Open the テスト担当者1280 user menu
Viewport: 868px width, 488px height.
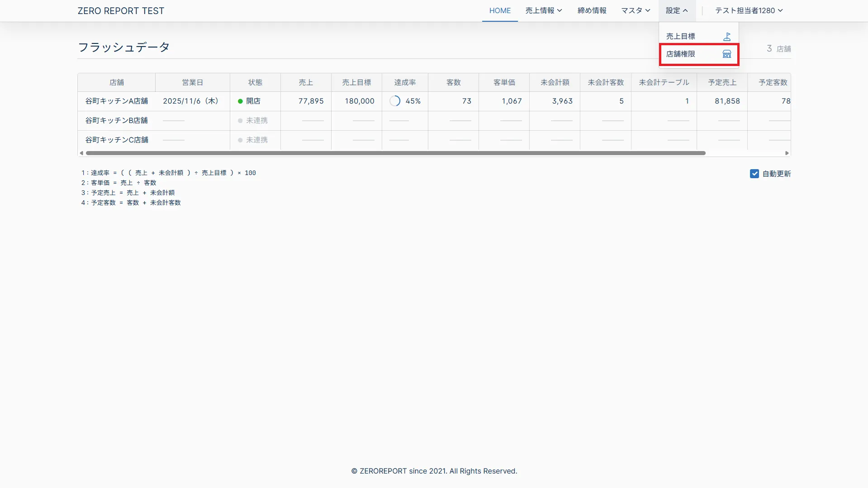749,10
